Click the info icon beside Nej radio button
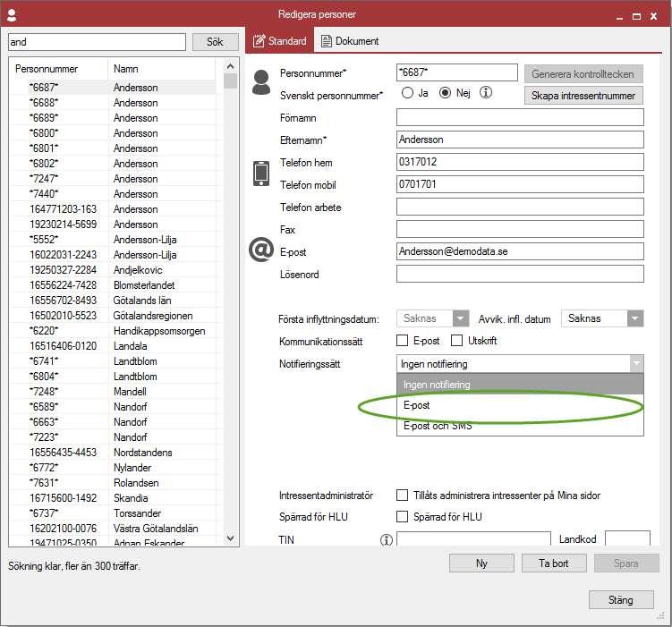 pos(485,92)
